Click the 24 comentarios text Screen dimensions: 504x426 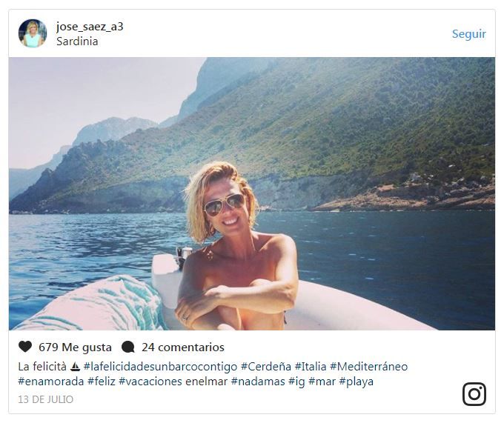tap(183, 347)
